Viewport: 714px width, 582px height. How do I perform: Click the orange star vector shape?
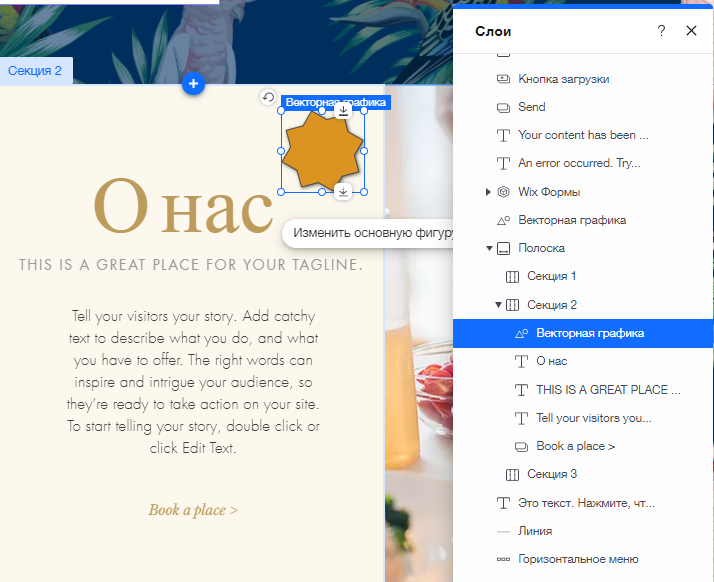tap(322, 150)
